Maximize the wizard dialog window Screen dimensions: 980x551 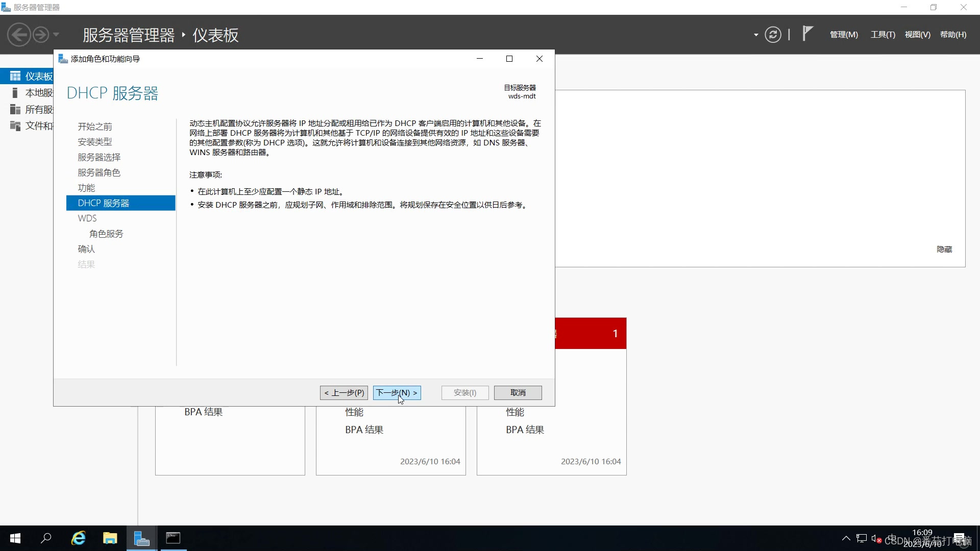509,59
